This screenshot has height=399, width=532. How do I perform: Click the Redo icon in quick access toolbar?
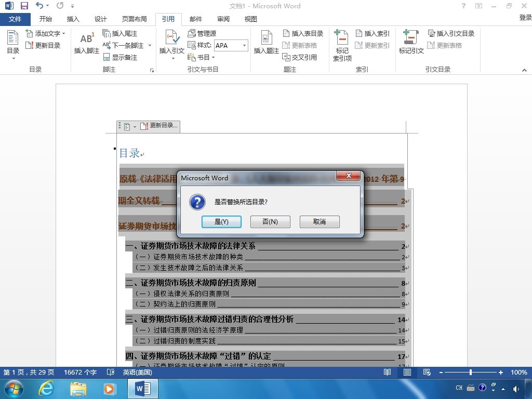click(60, 5)
